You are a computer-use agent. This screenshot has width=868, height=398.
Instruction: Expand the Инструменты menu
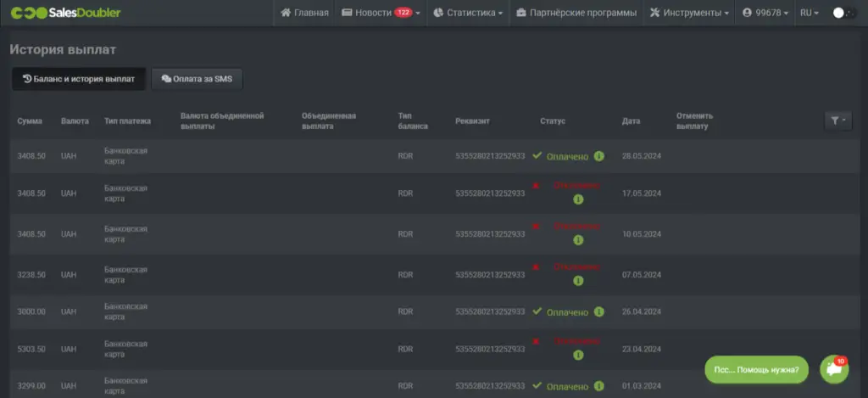point(688,13)
